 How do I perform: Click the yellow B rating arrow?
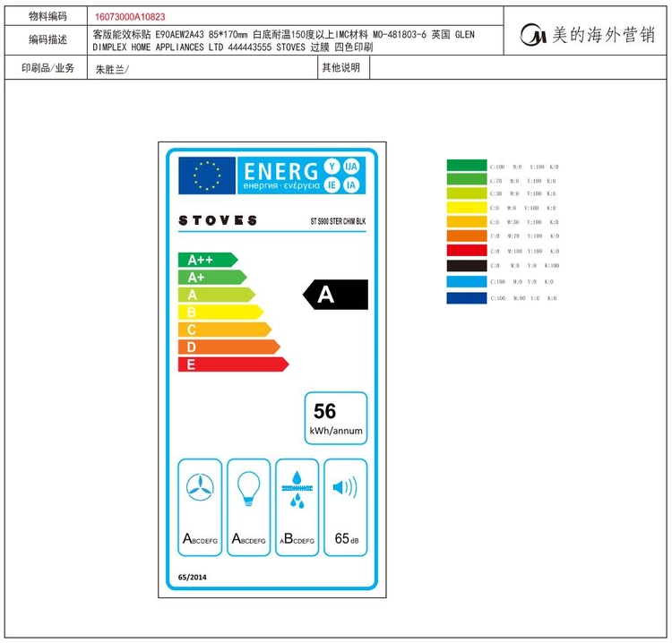point(220,313)
